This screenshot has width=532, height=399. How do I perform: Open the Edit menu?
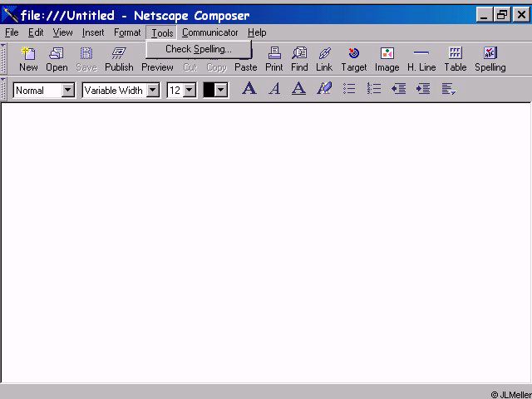[36, 32]
